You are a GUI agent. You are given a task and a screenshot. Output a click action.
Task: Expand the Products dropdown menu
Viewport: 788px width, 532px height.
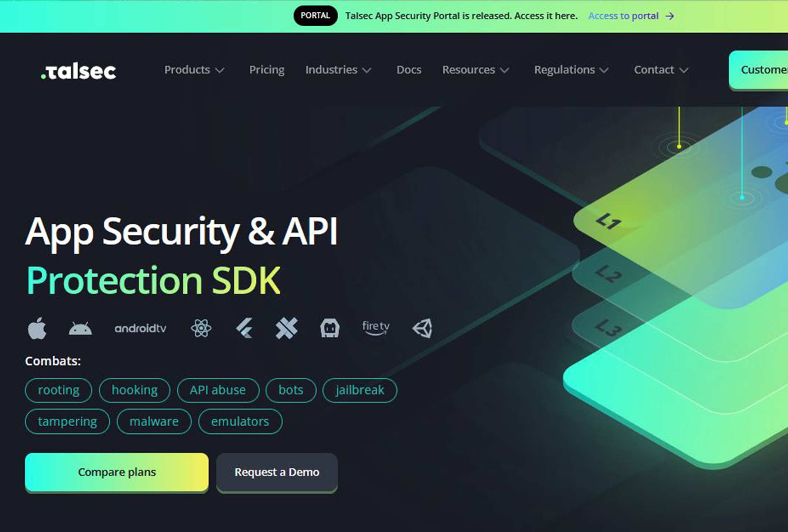coord(194,70)
